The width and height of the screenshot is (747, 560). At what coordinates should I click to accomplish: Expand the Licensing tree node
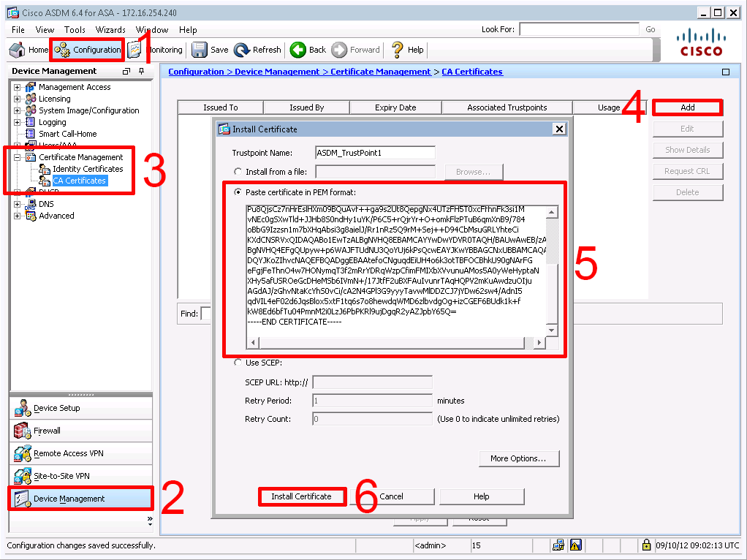point(17,99)
